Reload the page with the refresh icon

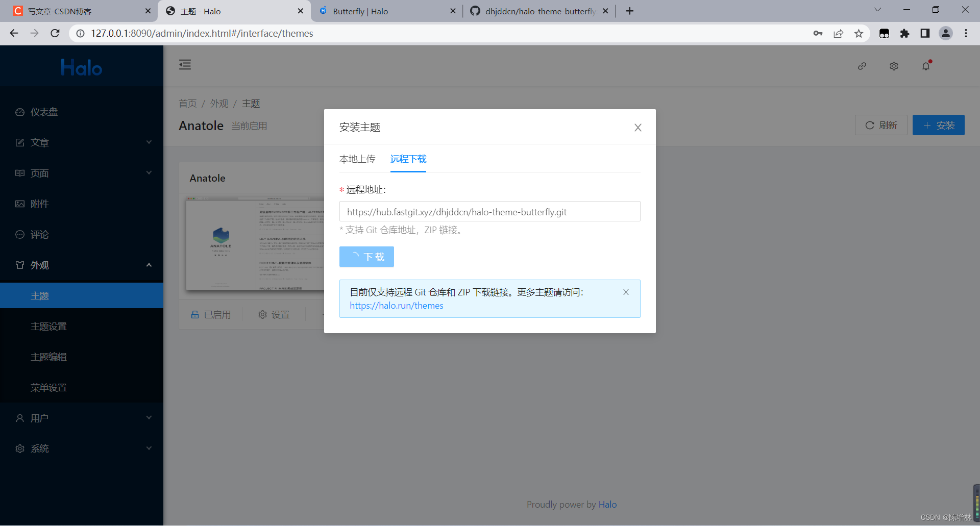tap(55, 33)
